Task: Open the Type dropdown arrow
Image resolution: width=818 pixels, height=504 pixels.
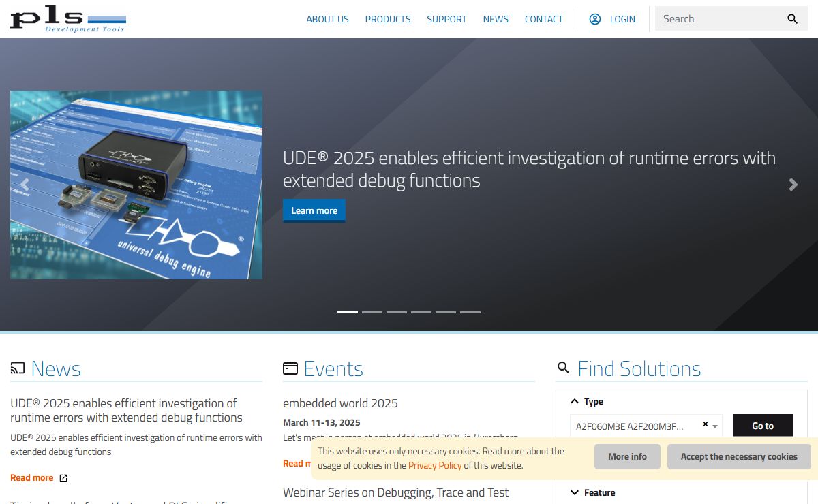Action: pos(715,426)
